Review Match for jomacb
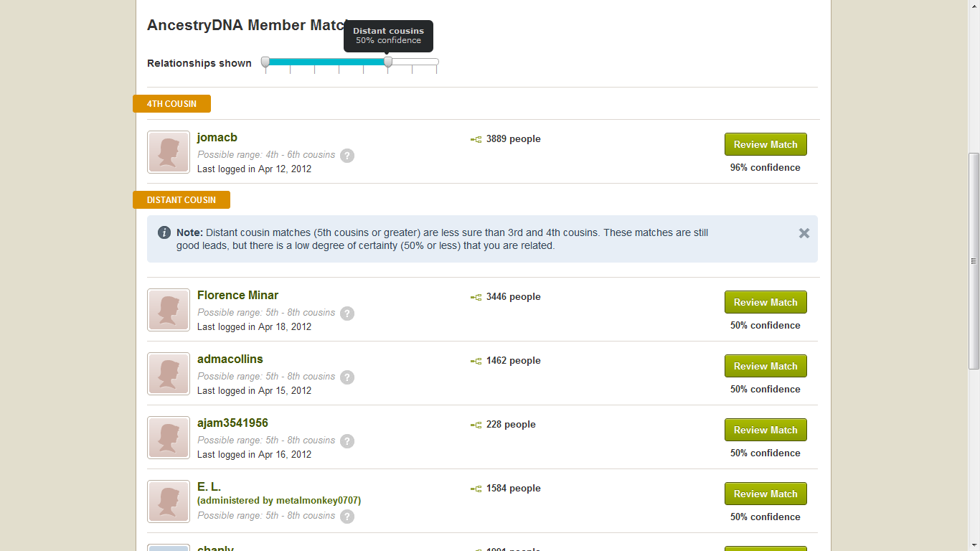 pos(765,144)
